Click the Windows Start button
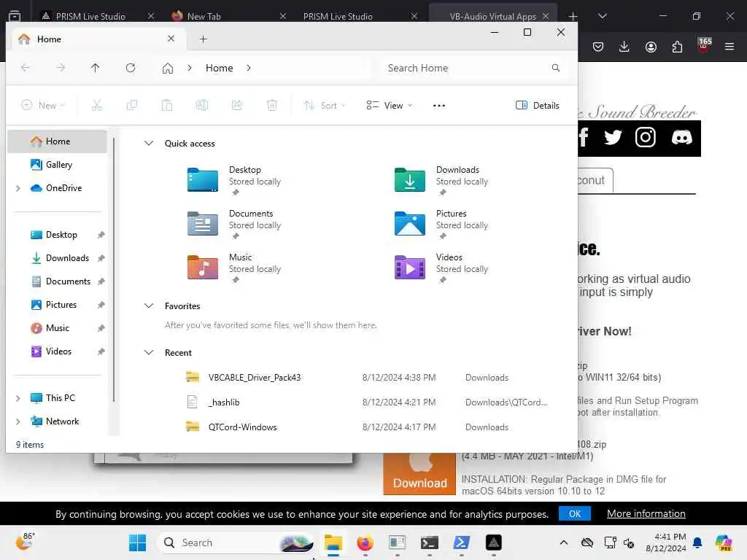The image size is (747, 560). click(x=138, y=542)
